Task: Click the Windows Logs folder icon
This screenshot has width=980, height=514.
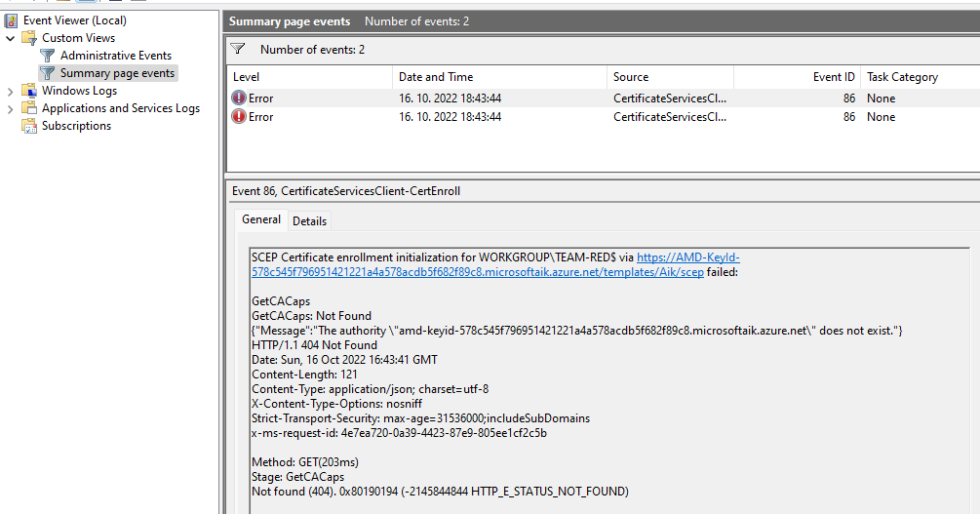Action: tap(29, 91)
